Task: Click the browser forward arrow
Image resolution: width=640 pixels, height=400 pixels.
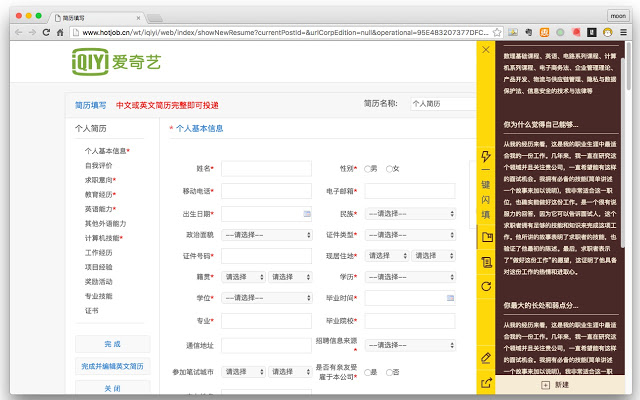Action: click(32, 32)
